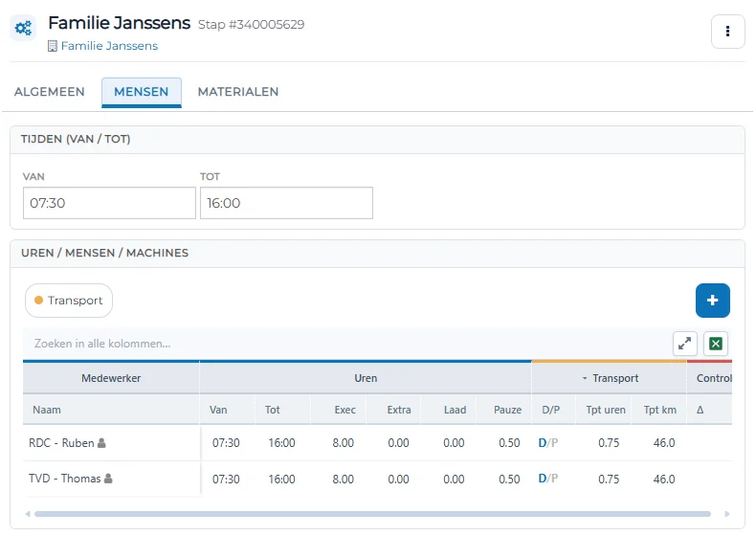Screen dimensions: 756x536
Task: Sort by the Tpt uren column
Action: (x=603, y=410)
